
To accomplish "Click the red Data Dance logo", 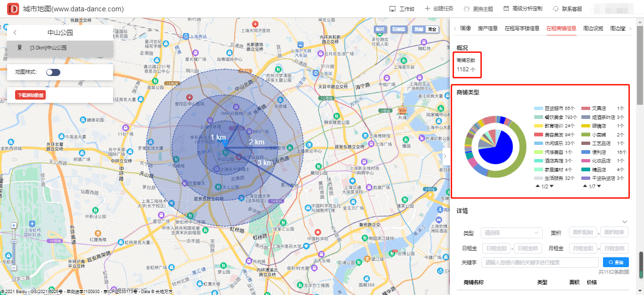I will point(14,9).
